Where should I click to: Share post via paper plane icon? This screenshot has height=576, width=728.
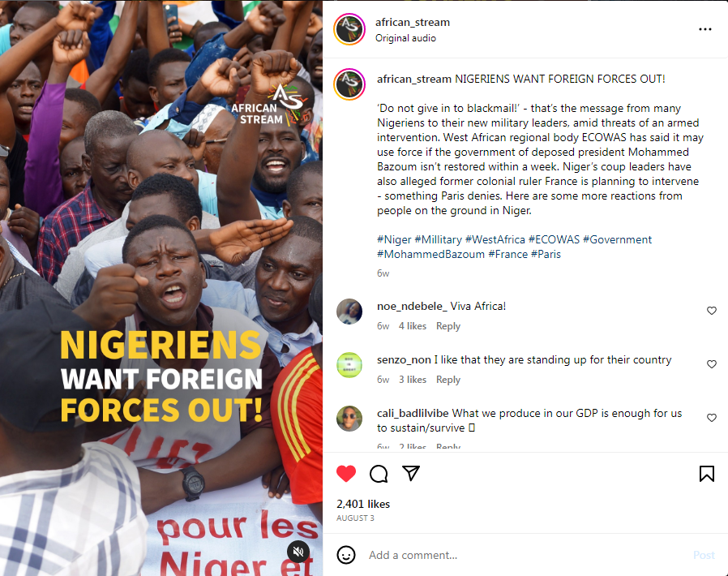click(411, 473)
